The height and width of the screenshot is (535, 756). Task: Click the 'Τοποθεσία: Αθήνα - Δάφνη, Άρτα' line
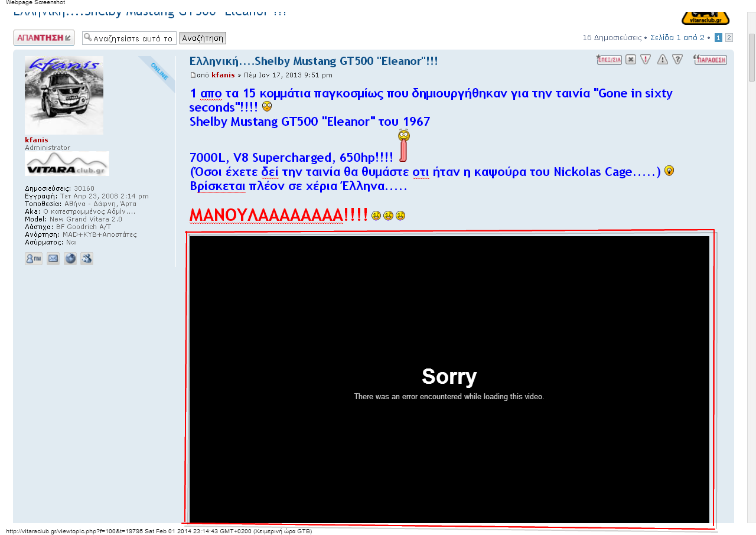click(x=80, y=204)
